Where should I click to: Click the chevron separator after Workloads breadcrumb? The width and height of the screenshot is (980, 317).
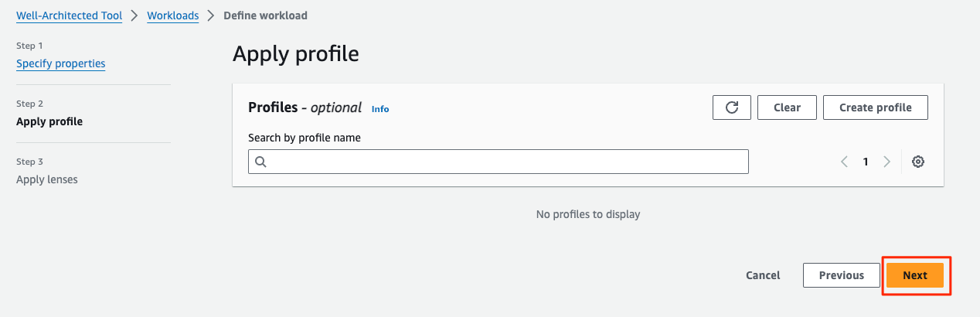click(x=211, y=15)
